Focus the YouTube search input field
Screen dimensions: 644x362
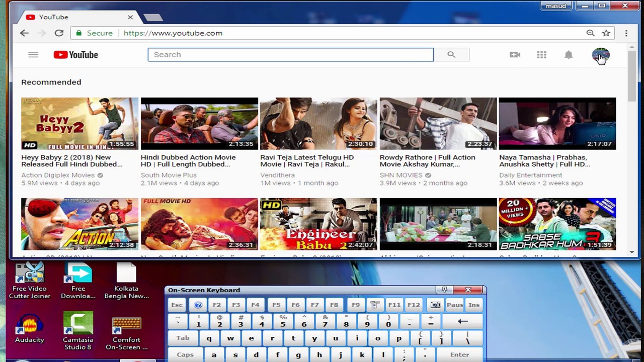pyautogui.click(x=290, y=55)
